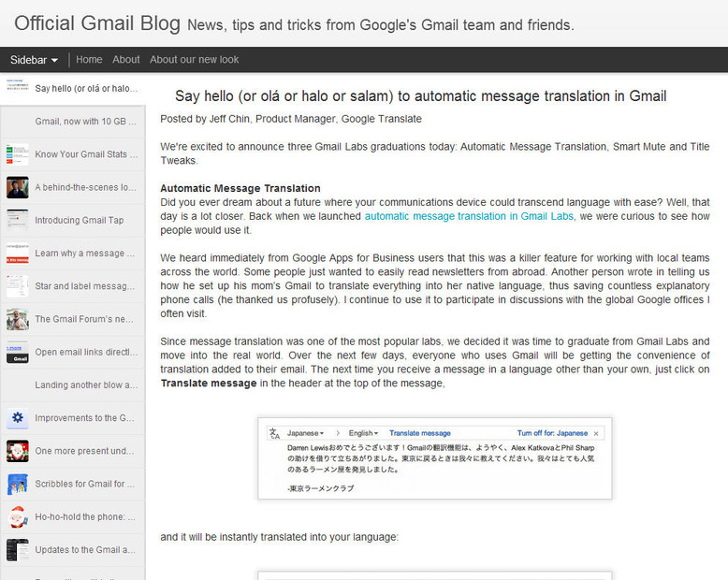Open the 'Scribbles for Gmail for' sidebar post

point(72,484)
